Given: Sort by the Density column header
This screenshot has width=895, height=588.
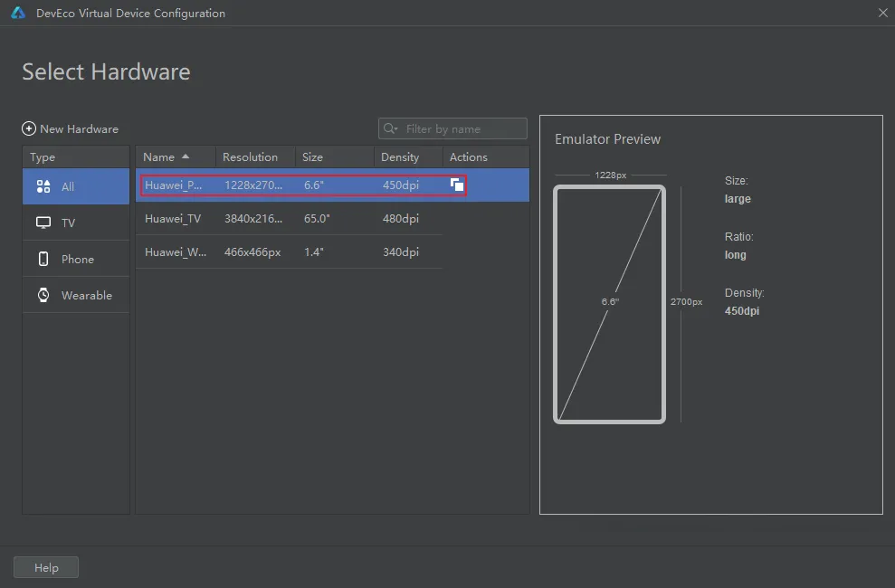Looking at the screenshot, I should (408, 156).
